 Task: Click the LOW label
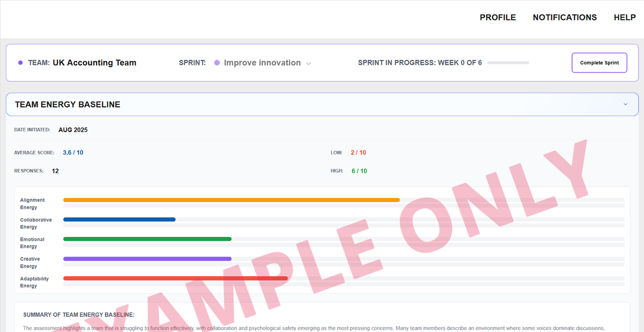click(336, 153)
